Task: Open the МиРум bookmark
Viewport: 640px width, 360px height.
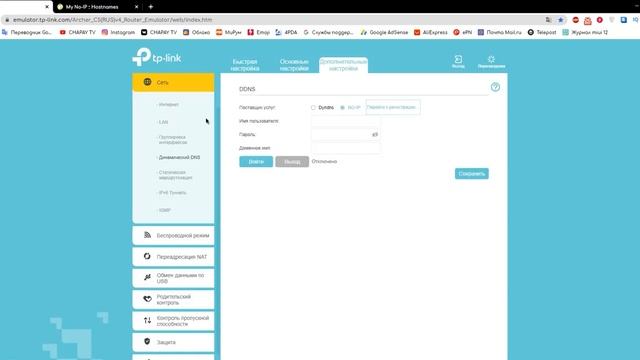Action: (x=229, y=32)
